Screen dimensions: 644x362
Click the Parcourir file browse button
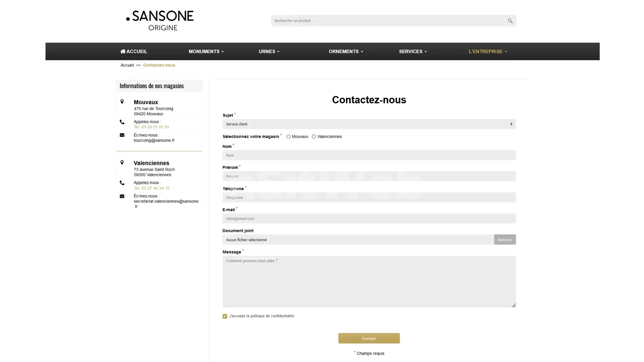[x=504, y=240]
